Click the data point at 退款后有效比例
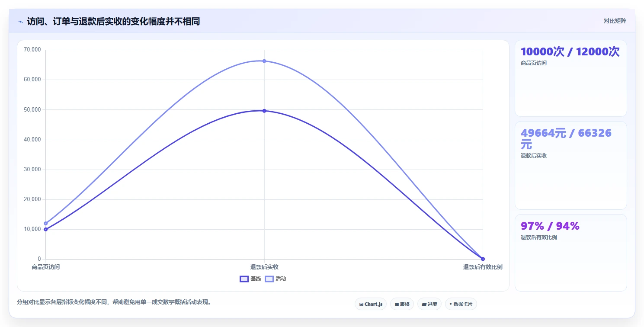Viewport: 644px width, 327px height. point(483,259)
